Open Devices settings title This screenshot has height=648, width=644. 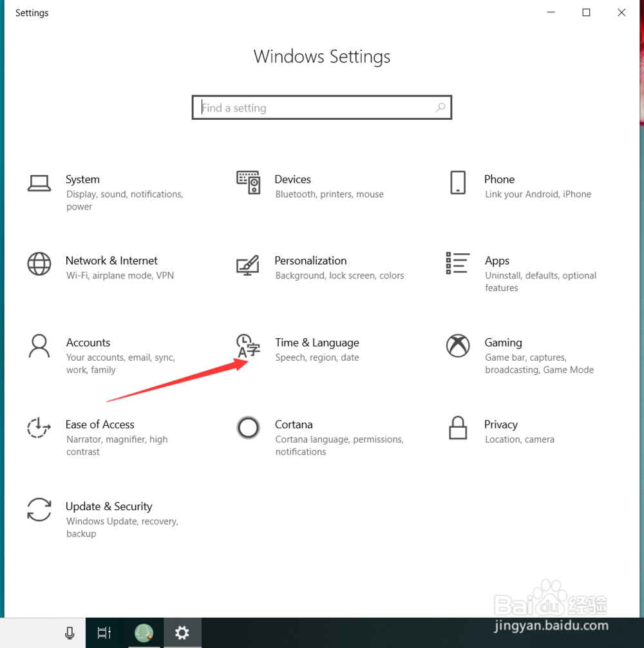pos(292,179)
